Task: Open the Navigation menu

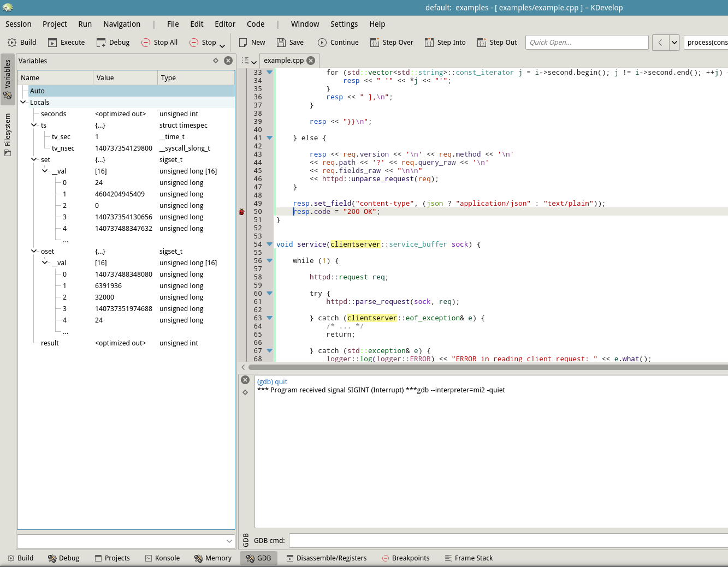Action: 122,24
